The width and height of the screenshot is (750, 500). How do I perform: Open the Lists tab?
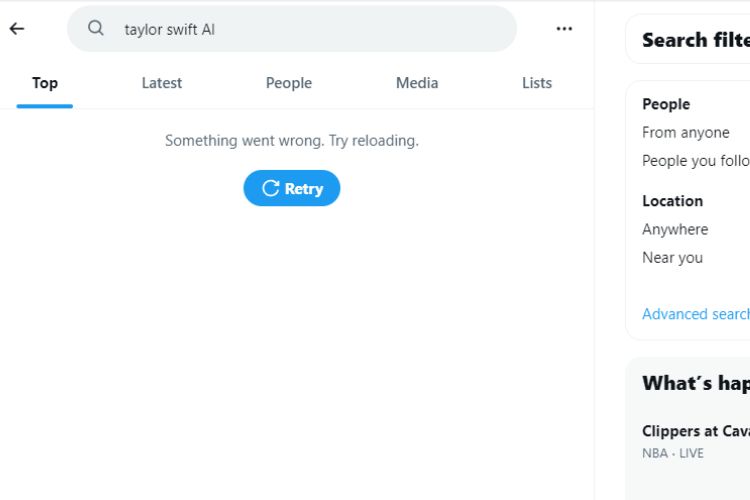pos(537,83)
